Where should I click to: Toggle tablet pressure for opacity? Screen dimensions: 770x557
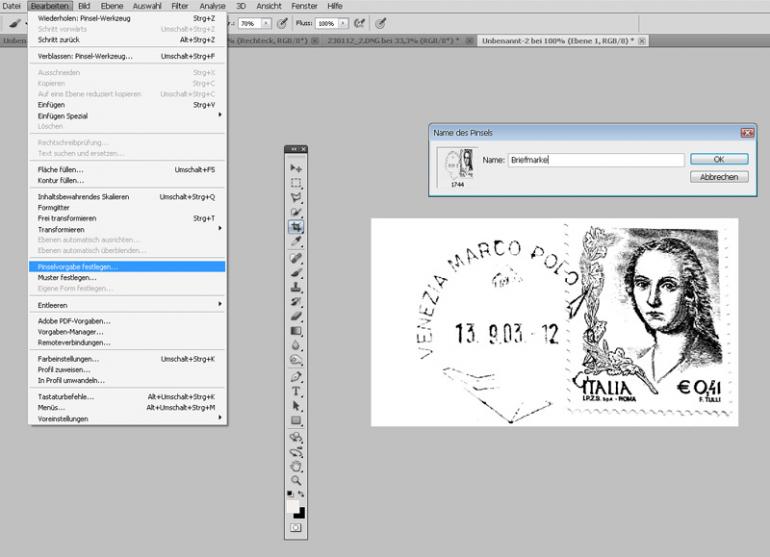point(282,23)
